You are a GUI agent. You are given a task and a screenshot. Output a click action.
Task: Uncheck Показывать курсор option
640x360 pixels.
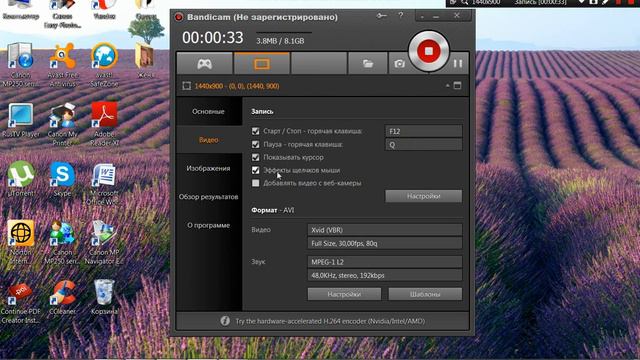pyautogui.click(x=256, y=157)
